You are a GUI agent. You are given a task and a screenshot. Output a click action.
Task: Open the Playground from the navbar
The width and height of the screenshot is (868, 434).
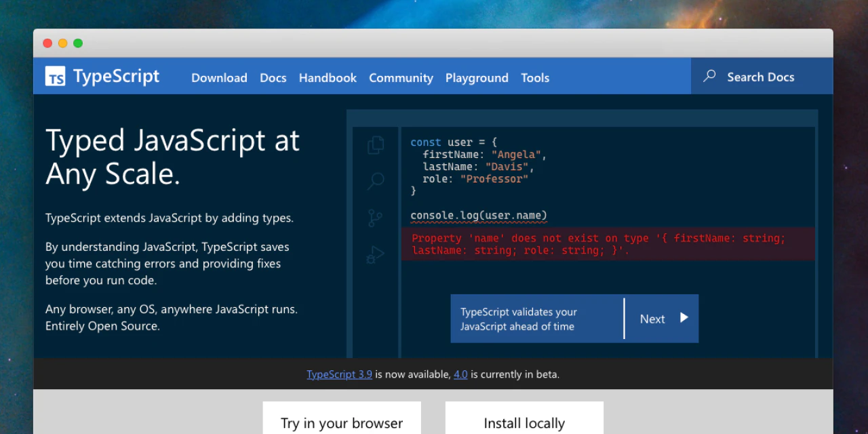coord(477,78)
